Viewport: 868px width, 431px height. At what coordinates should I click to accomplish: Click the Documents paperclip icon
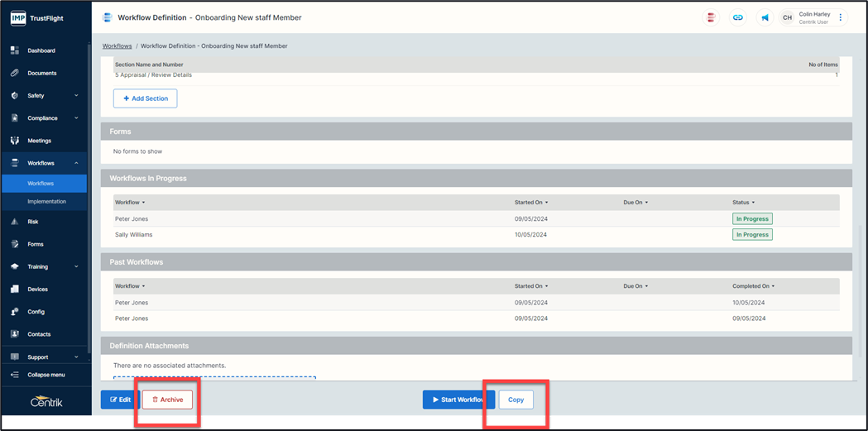pos(15,73)
